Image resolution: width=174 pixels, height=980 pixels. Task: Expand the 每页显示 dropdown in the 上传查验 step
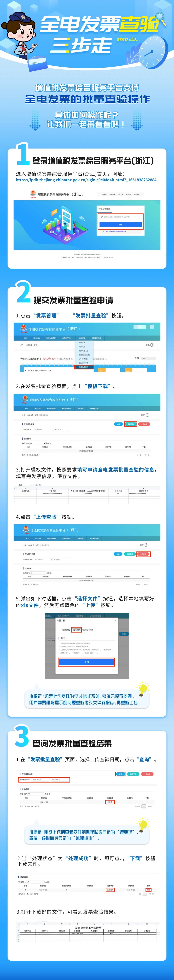pos(38,573)
